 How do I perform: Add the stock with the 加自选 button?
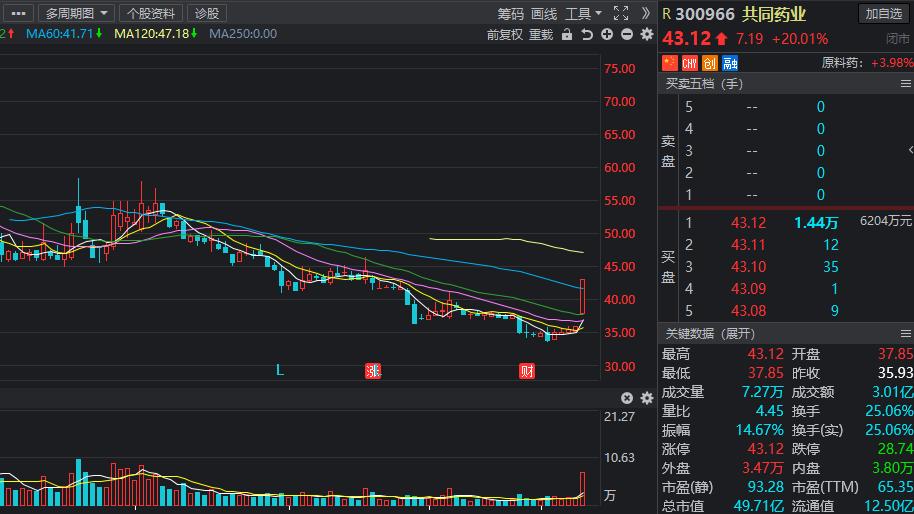tap(883, 13)
